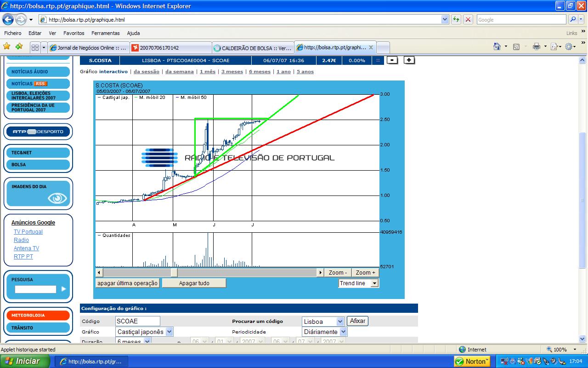588x368 pixels.
Task: Click the Zoom + chart button
Action: 366,273
